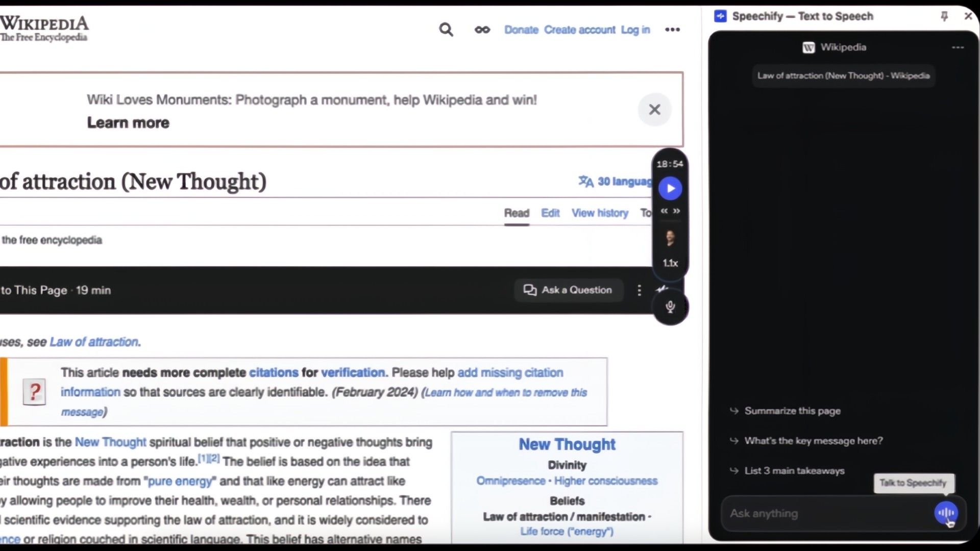
Task: Click the Ask a Question button
Action: pos(568,290)
